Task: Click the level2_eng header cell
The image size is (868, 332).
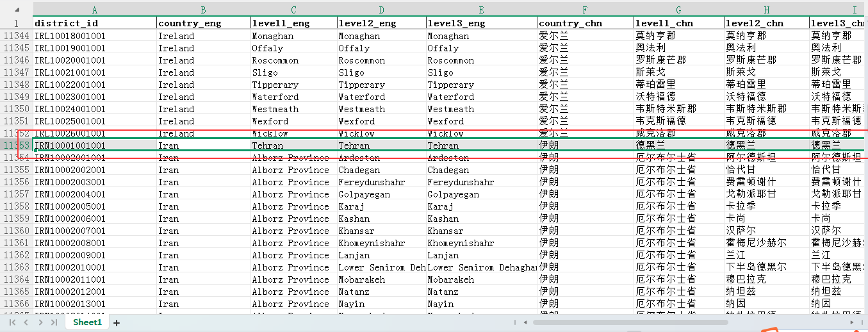Action: click(381, 23)
